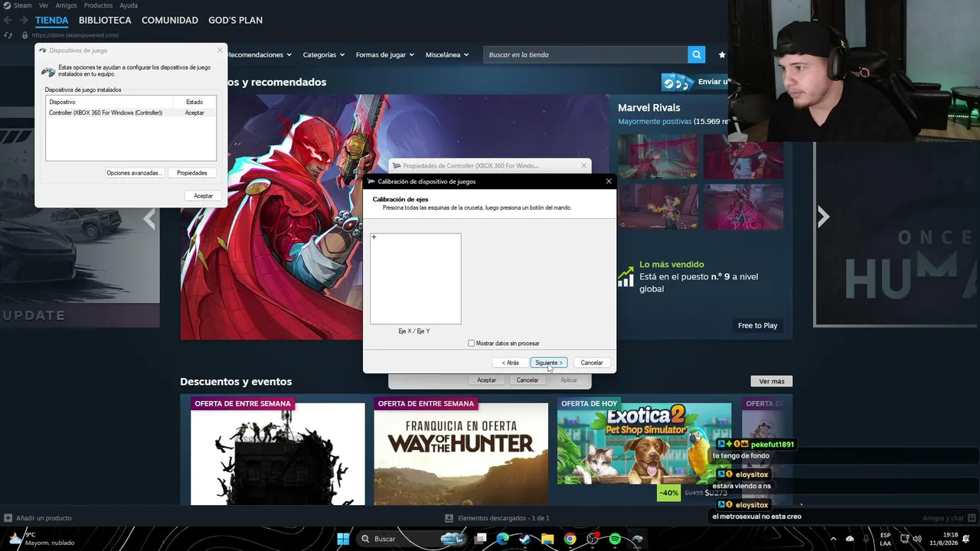Switch to the BIBLIOTECA tab
Image resolution: width=980 pixels, height=551 pixels.
click(105, 20)
